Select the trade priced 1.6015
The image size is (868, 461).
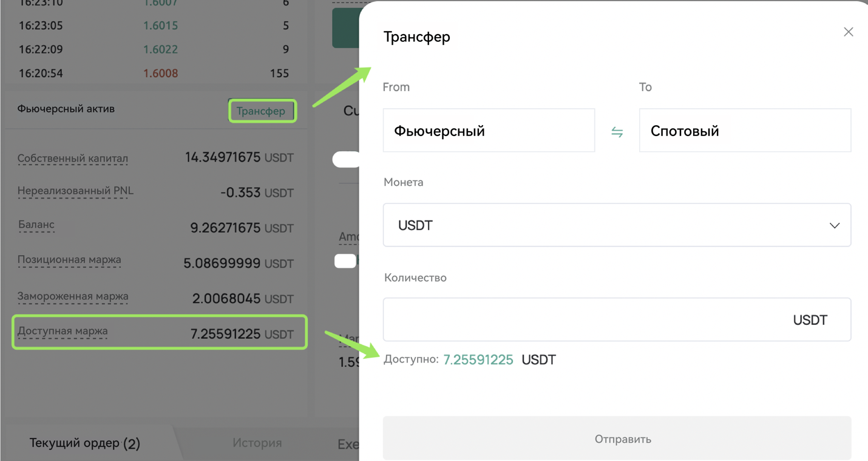click(160, 26)
